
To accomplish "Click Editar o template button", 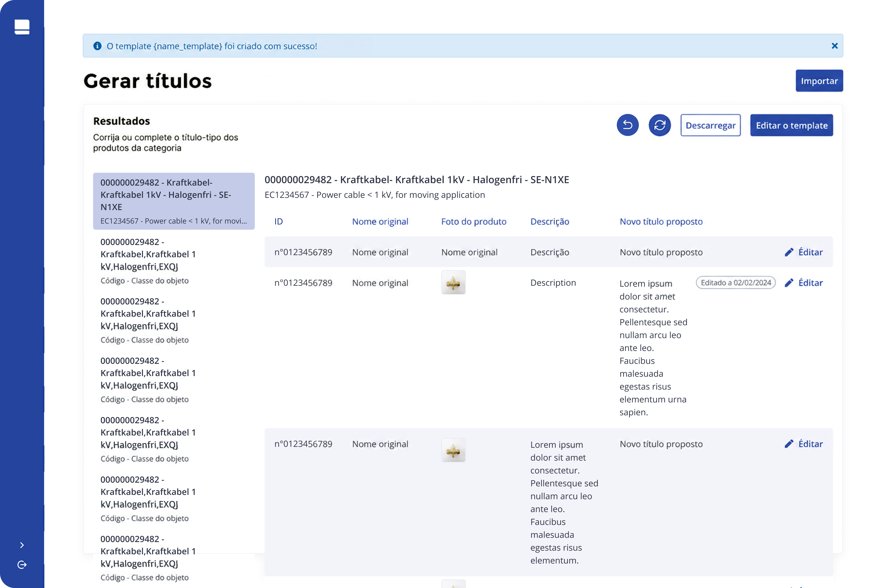I will point(791,125).
